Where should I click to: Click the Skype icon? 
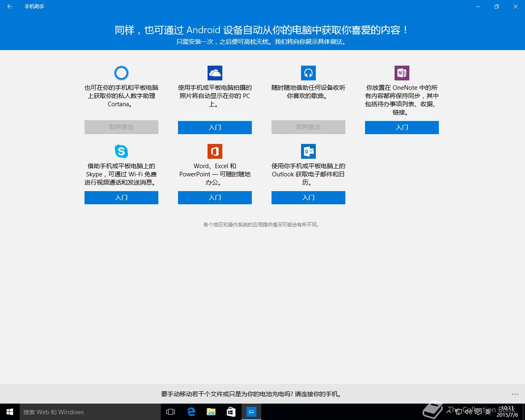coord(121,151)
